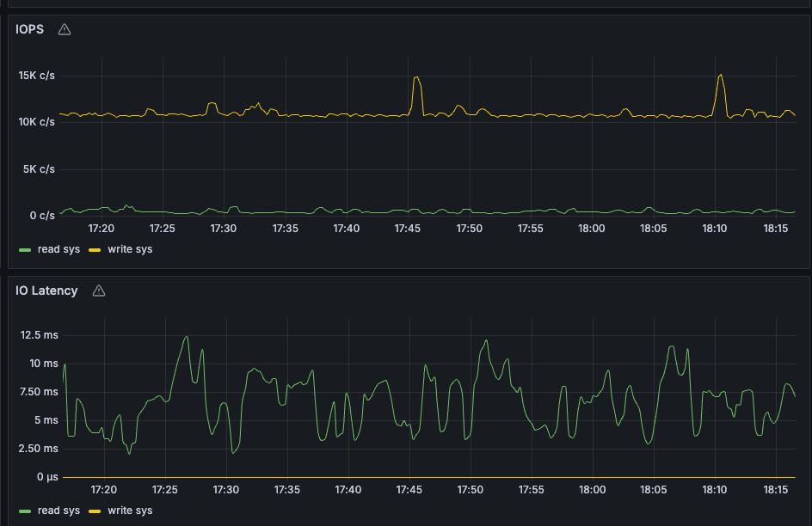
Task: Click the 17:30 label on the IOPS time axis
Action: tap(224, 229)
